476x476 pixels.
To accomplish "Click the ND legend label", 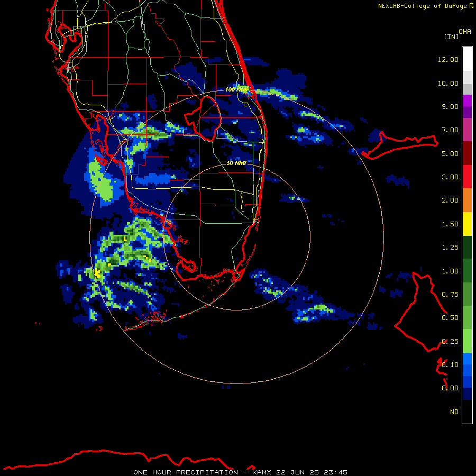I will click(x=454, y=412).
